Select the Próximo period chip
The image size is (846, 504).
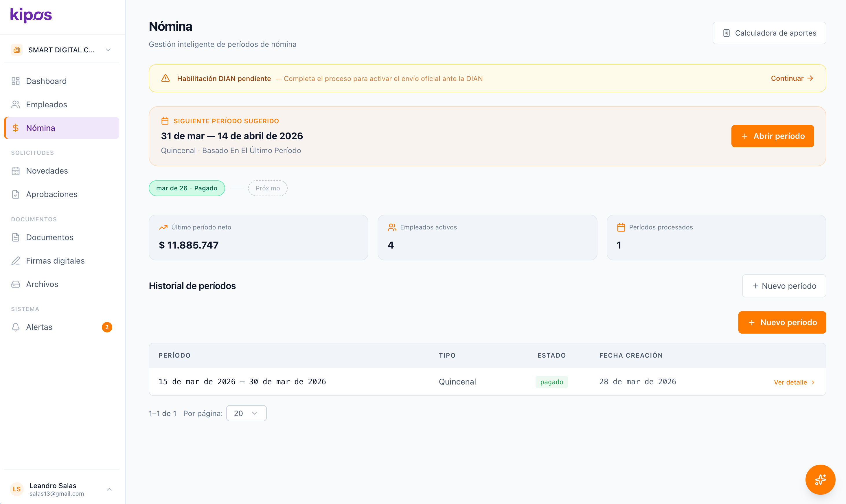268,188
